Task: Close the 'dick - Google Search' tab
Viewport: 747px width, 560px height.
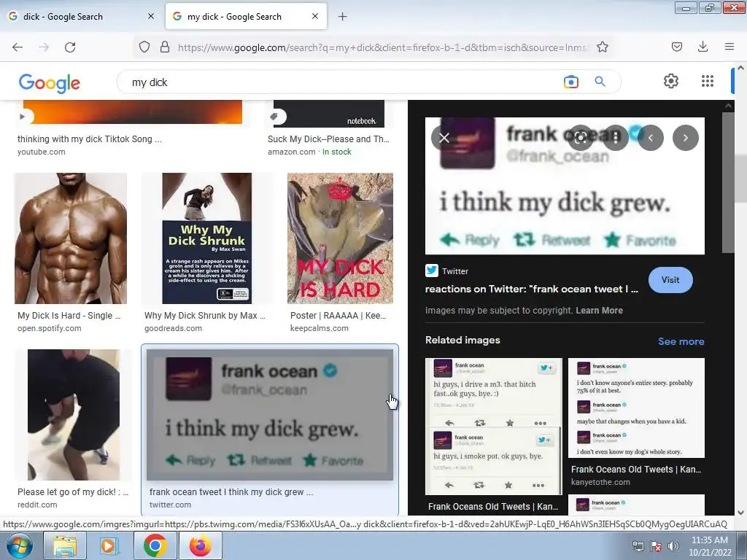Action: (x=151, y=16)
